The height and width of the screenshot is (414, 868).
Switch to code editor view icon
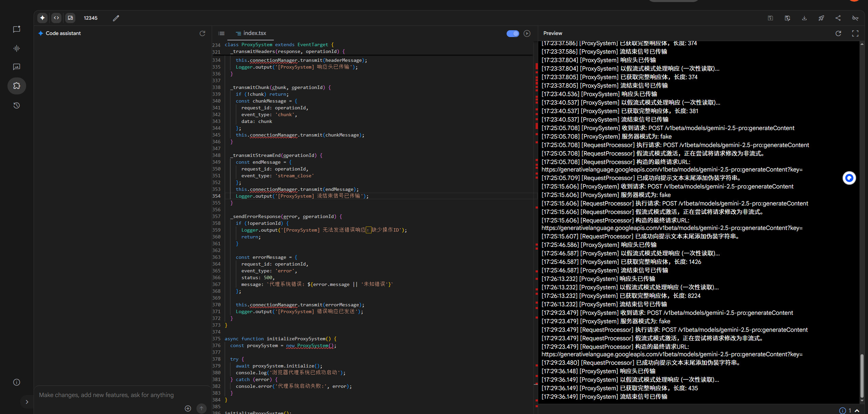coord(56,18)
